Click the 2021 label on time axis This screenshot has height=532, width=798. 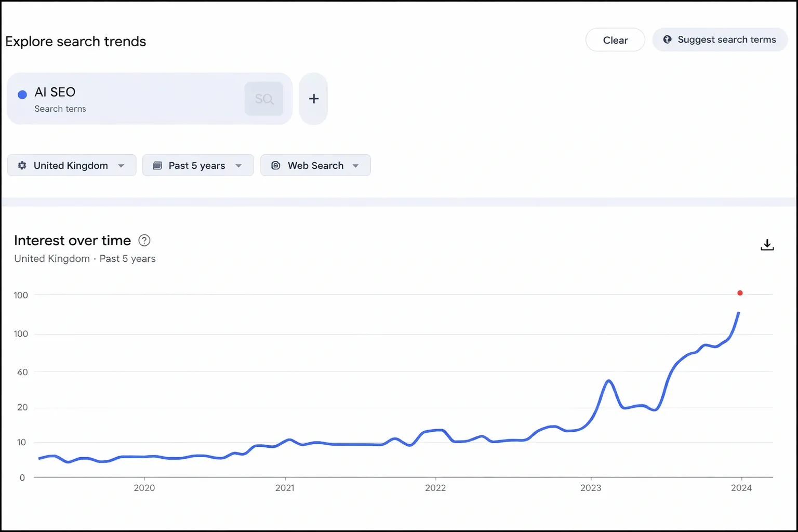pyautogui.click(x=285, y=488)
